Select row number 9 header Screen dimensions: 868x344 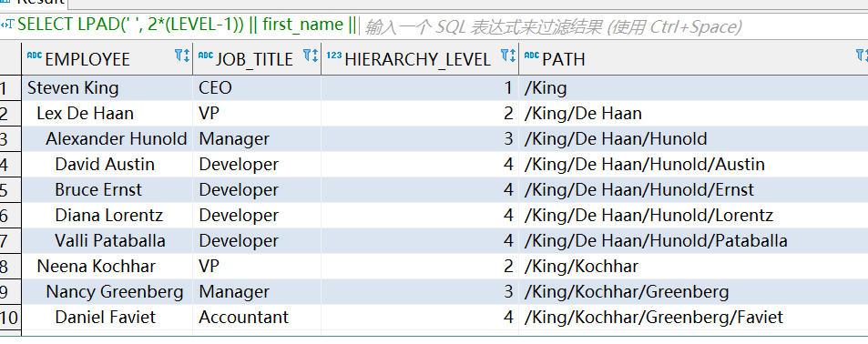point(11,291)
